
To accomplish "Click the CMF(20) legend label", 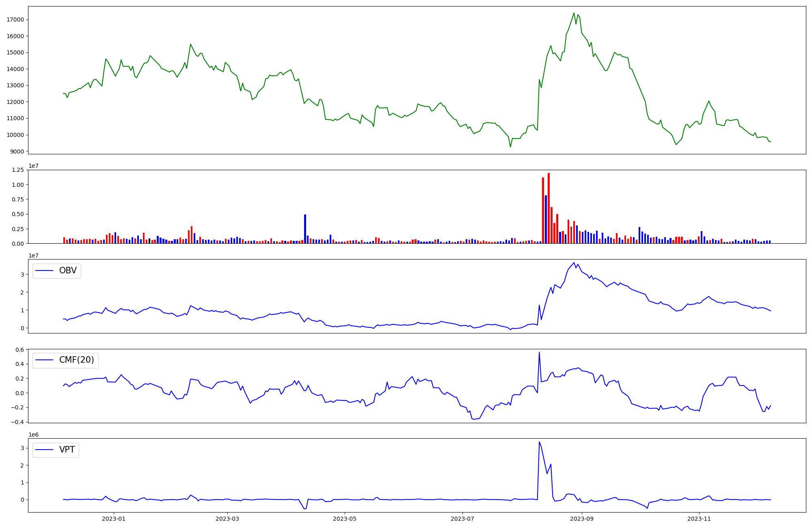I will tap(76, 360).
